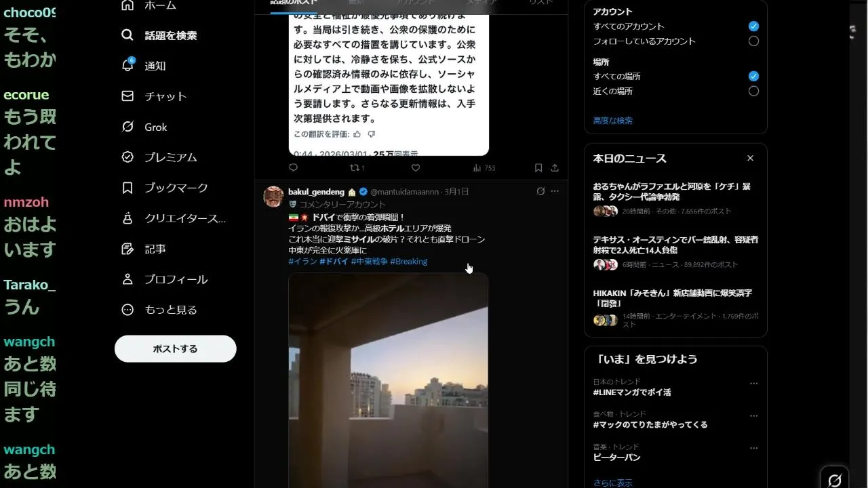Reply to post with speech bubble icon

[x=293, y=167]
